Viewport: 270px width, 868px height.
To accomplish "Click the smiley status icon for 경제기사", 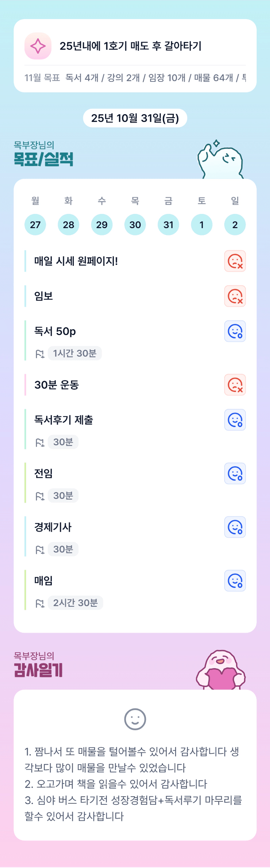I will (x=235, y=527).
